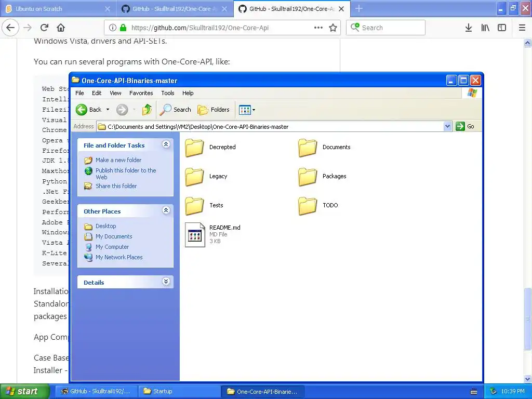The image size is (532, 399).
Task: Click Publish this folder to the Web
Action: pyautogui.click(x=126, y=174)
